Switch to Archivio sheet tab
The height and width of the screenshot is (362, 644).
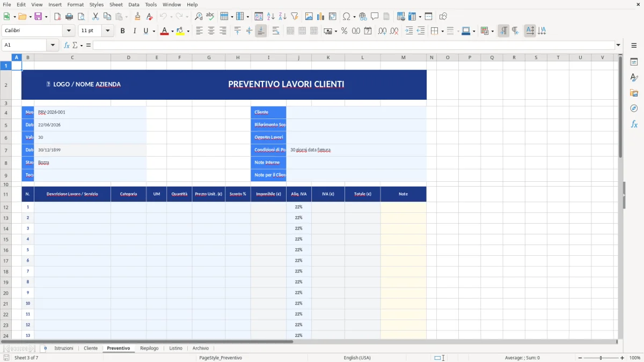(201, 348)
